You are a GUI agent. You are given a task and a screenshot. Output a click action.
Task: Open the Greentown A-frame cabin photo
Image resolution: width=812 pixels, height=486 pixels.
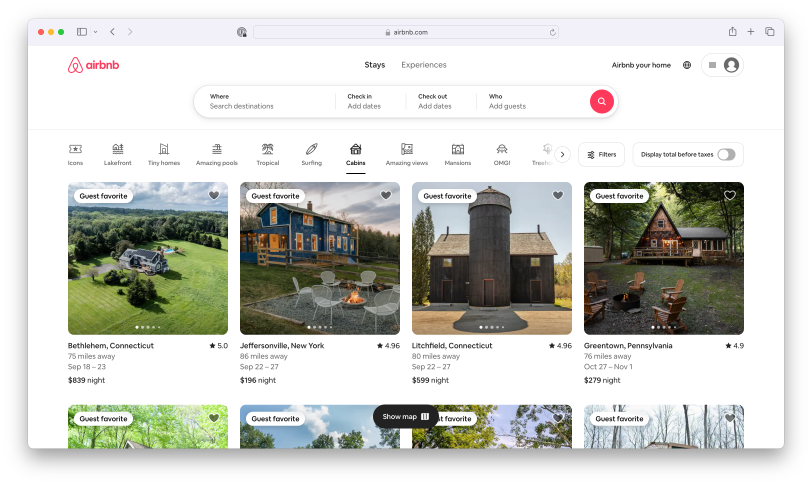[663, 258]
